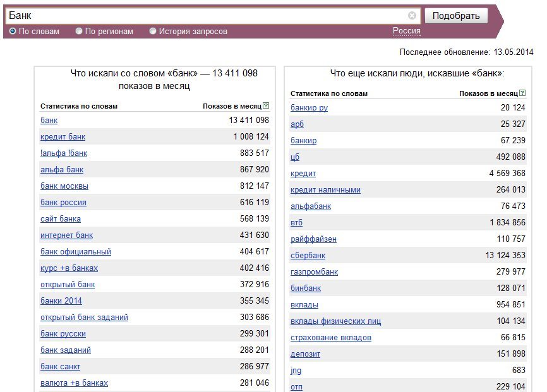
Task: Follow the 'открытый банк заданий' link
Action: (x=84, y=318)
